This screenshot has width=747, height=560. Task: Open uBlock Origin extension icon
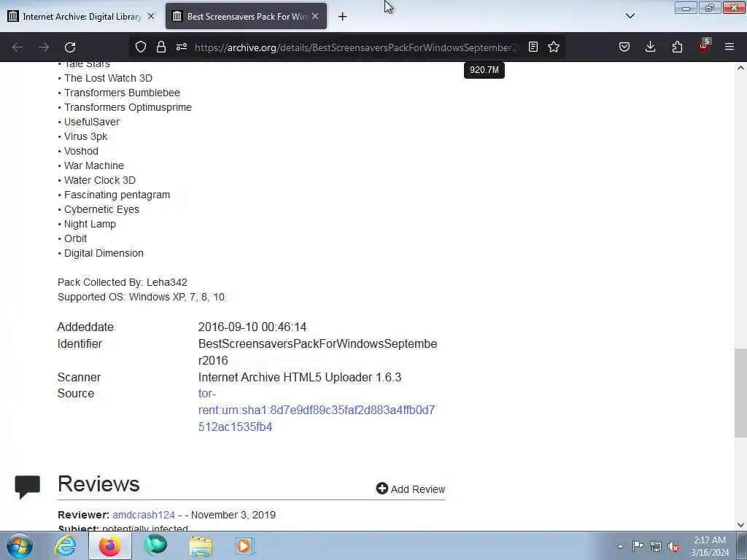(x=703, y=46)
